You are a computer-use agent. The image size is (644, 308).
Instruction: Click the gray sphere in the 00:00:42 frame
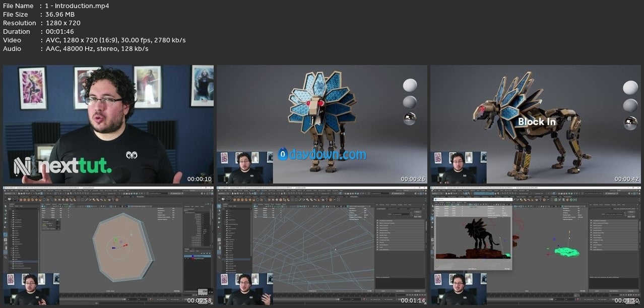pos(630,106)
